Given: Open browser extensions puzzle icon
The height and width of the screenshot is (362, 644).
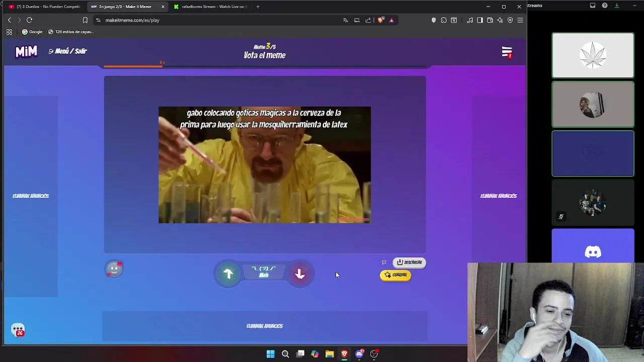Looking at the screenshot, I should coord(444,20).
